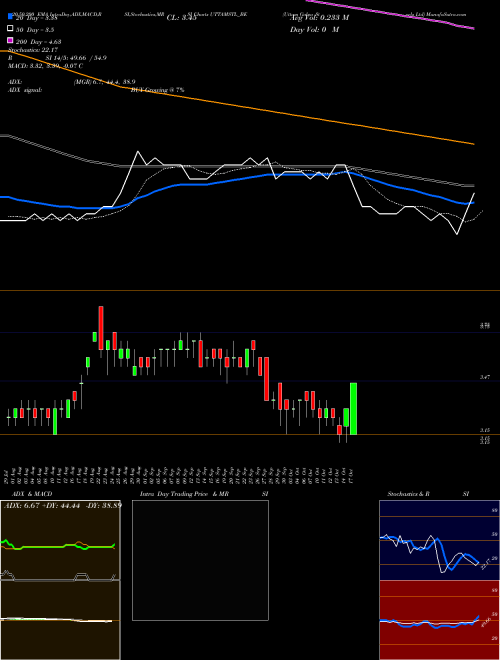Click the CL: 3.45 closing price text
Viewport: 500px width, 660px height.
pos(182,18)
